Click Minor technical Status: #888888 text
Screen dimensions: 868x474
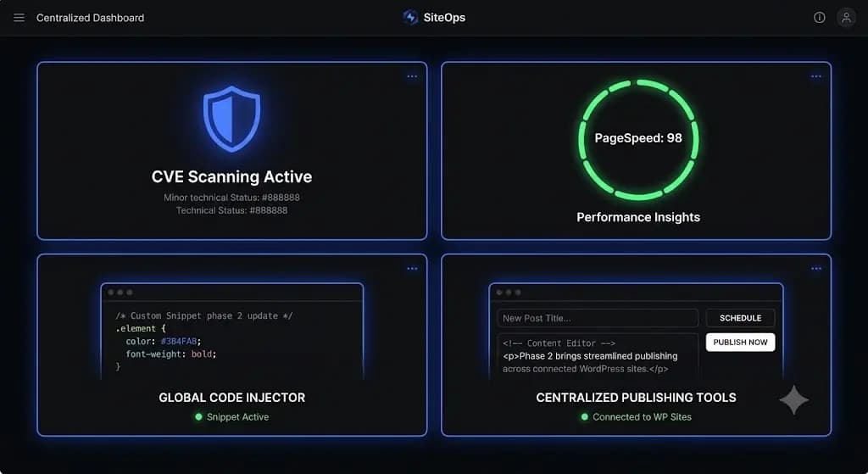[x=232, y=198]
